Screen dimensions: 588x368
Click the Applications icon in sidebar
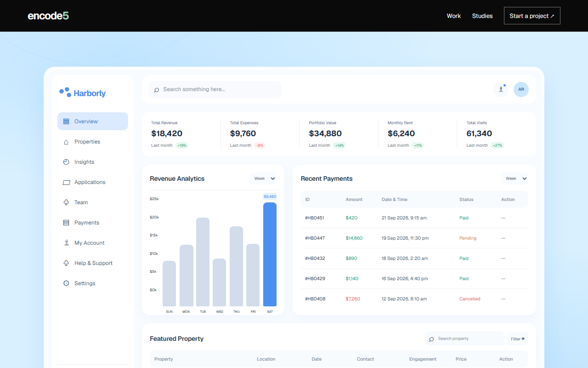coord(66,182)
